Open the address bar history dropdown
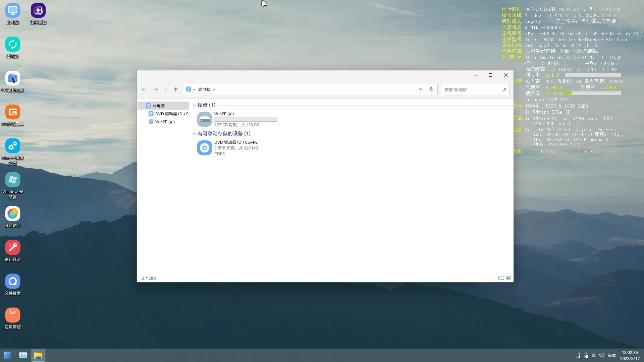The height and width of the screenshot is (362, 644). point(420,89)
